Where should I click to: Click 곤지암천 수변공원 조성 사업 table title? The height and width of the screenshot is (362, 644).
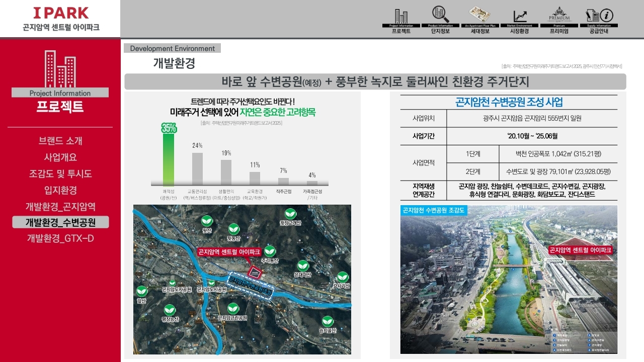509,102
